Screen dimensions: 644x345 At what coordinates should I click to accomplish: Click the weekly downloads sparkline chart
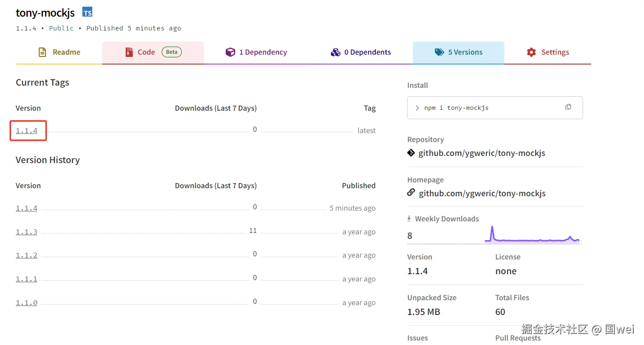coord(532,235)
